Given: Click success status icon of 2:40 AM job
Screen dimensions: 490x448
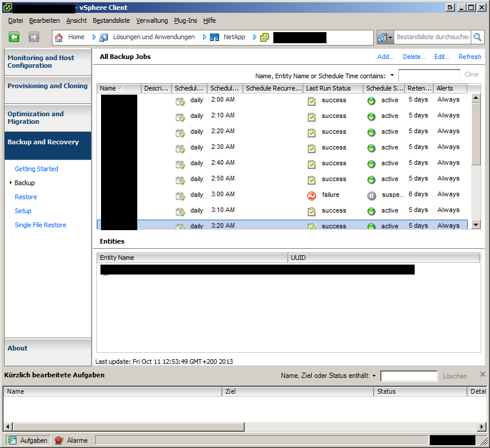Looking at the screenshot, I should pyautogui.click(x=311, y=165).
